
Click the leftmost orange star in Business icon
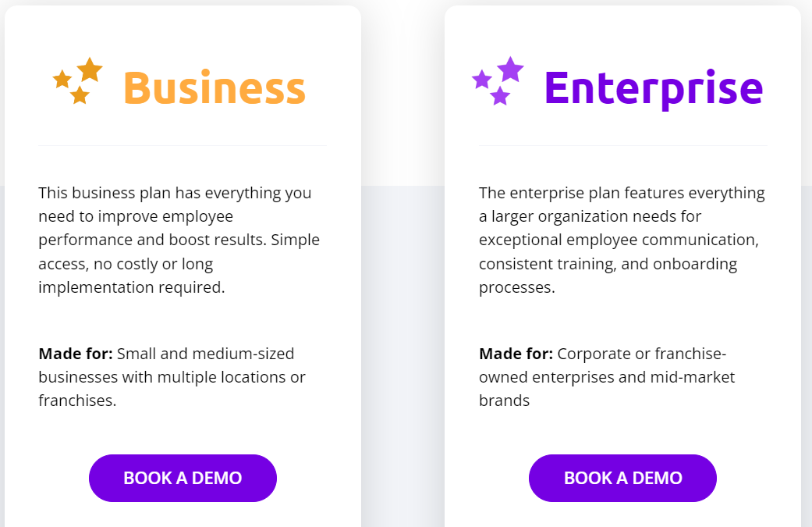click(x=62, y=79)
